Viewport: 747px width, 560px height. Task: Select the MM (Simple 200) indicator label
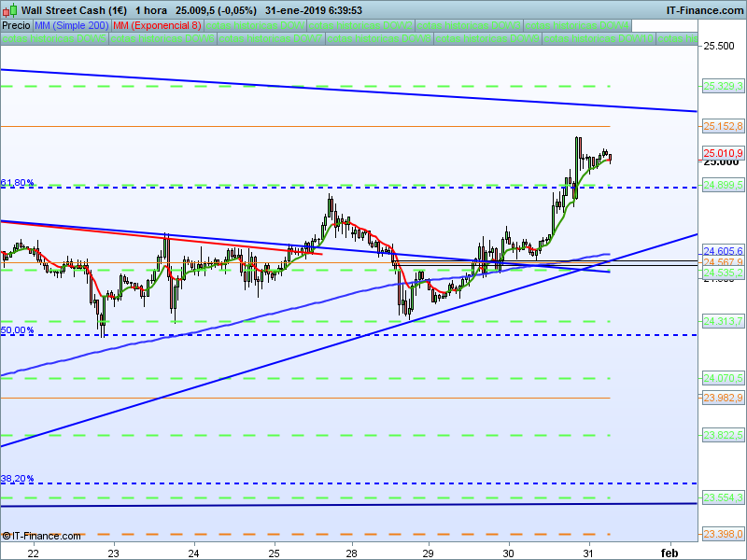(x=72, y=26)
